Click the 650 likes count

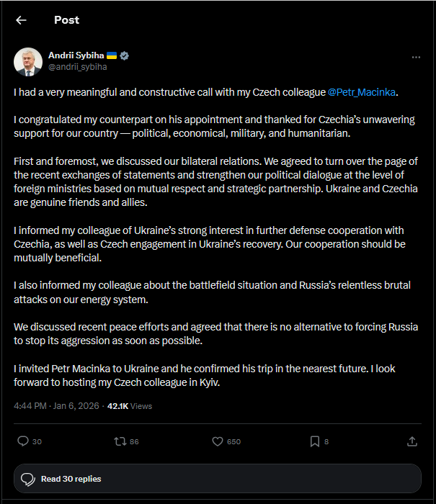point(233,441)
